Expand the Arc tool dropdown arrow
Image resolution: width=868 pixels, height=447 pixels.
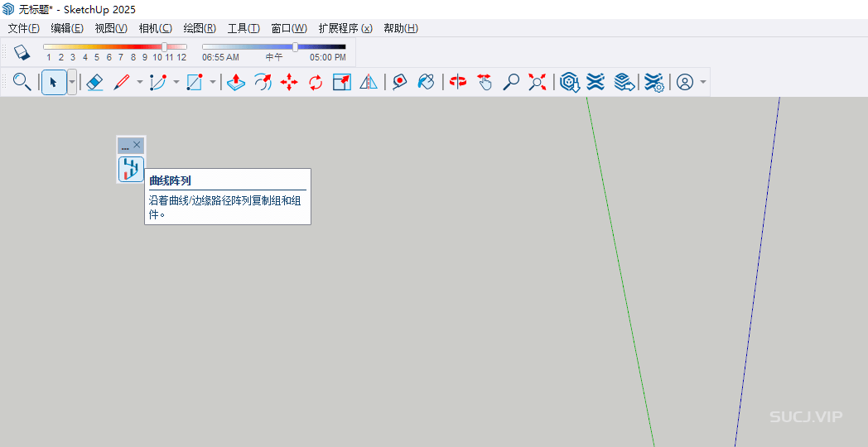click(x=176, y=83)
